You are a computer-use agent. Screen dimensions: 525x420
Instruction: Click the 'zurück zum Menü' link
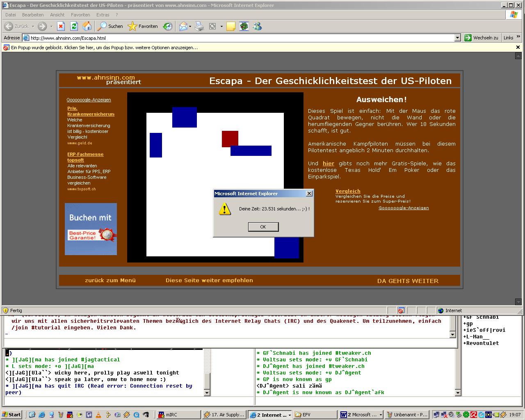pos(110,281)
